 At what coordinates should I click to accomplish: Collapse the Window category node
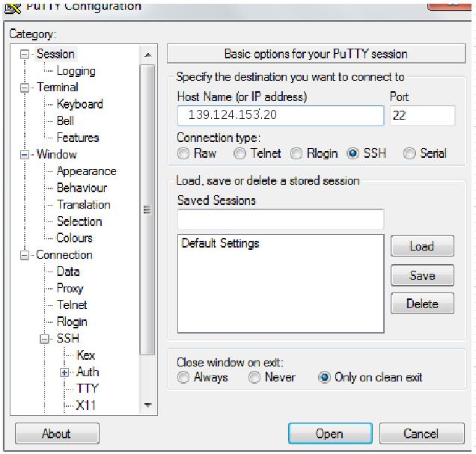tap(25, 155)
